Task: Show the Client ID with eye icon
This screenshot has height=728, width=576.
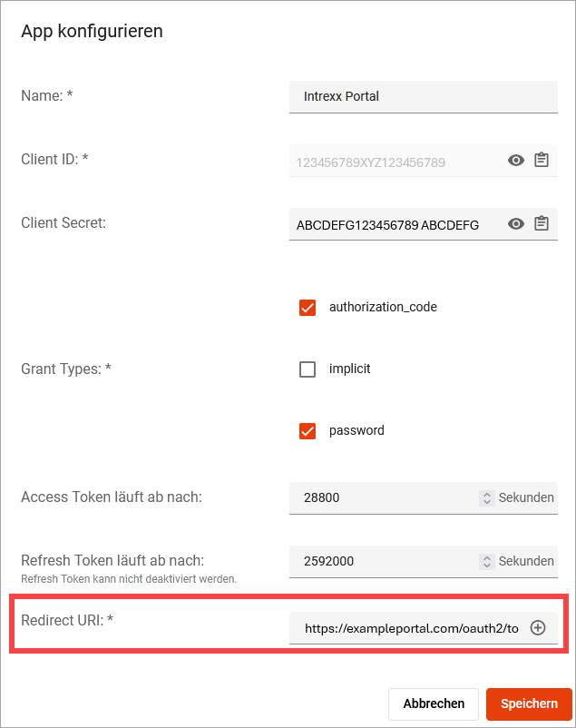Action: [x=515, y=161]
